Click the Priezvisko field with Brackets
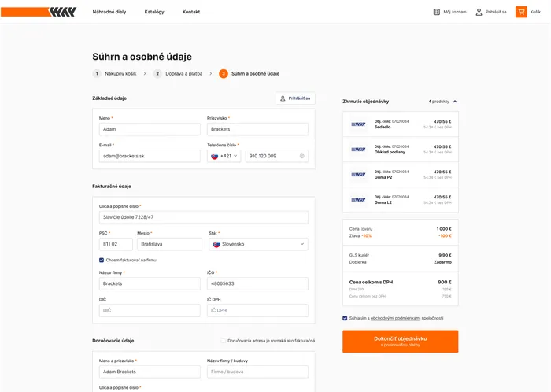 click(x=257, y=129)
